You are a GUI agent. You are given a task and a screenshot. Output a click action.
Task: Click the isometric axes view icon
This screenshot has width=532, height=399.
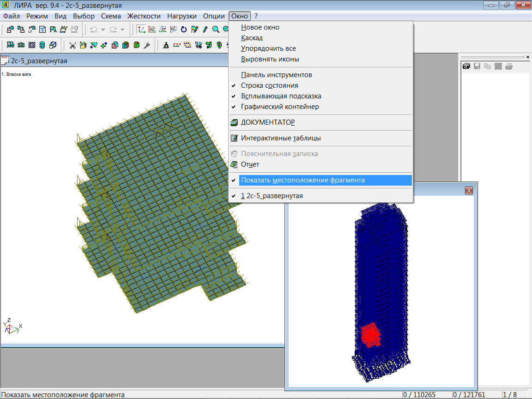click(x=141, y=30)
